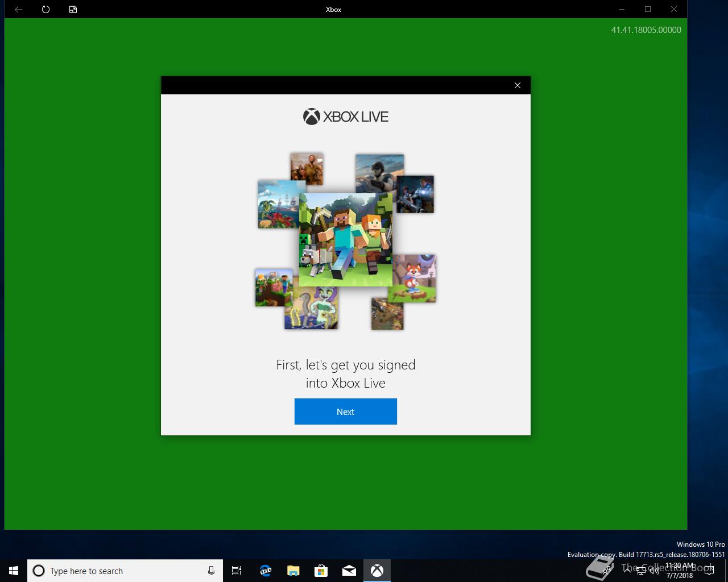This screenshot has height=582, width=728.
Task: Click the version number 41.41.18005.00000
Action: point(646,30)
